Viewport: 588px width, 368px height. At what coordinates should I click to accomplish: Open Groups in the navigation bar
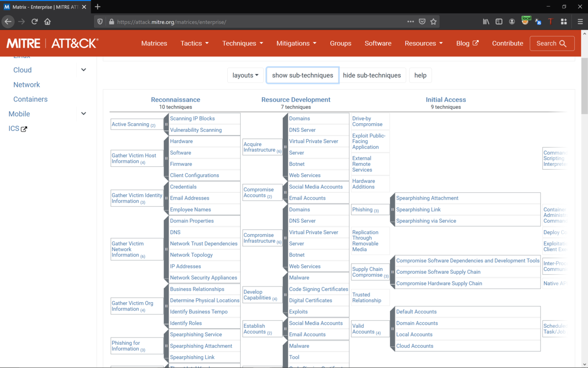click(341, 43)
